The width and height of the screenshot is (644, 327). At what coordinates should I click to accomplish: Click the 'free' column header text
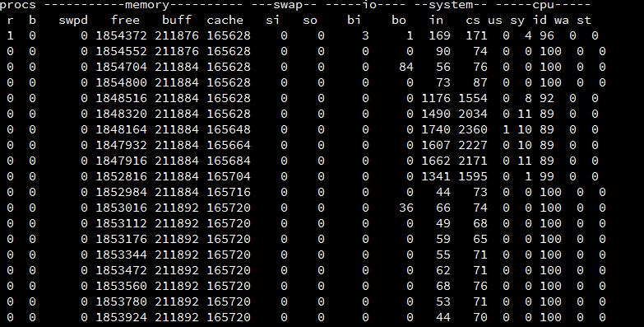pos(125,20)
